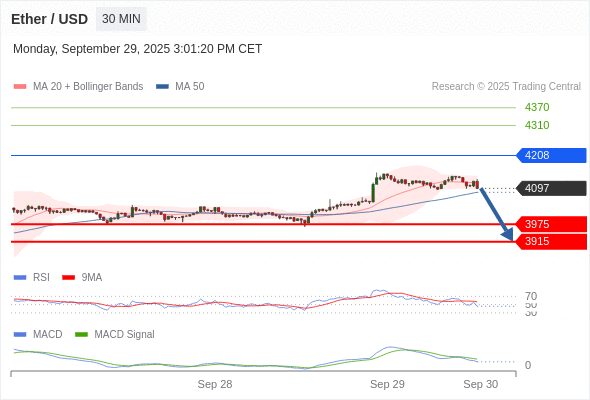Screen dimensions: 590x400
Task: Click the red 9MA legend swatch
Action: tap(68, 278)
